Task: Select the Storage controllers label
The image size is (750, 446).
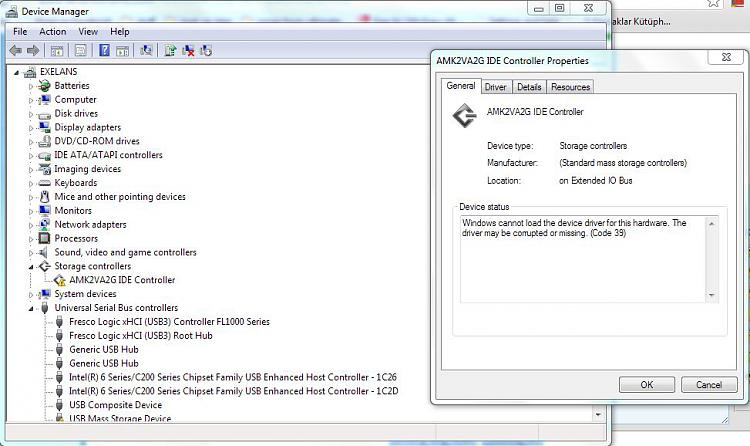Action: click(92, 266)
